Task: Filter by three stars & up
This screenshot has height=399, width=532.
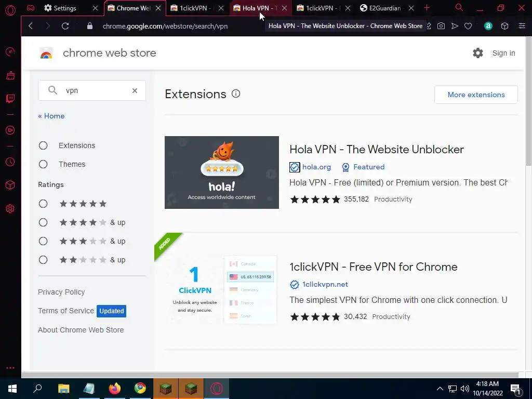Action: [43, 241]
